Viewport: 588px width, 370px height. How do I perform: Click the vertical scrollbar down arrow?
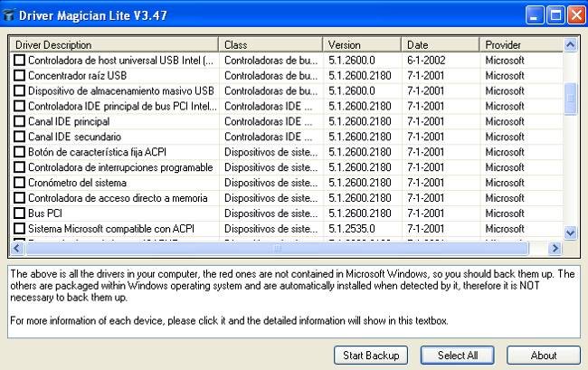point(571,232)
